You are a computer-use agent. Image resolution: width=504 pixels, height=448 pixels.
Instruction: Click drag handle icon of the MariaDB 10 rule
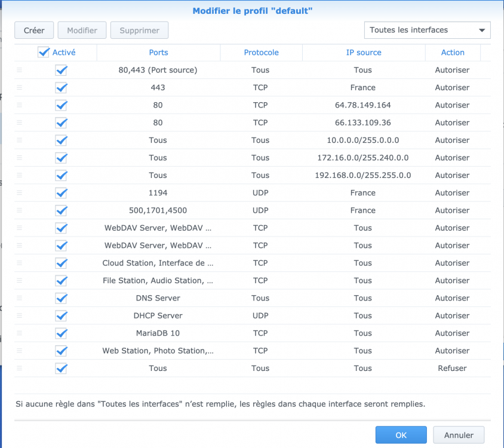click(x=19, y=333)
